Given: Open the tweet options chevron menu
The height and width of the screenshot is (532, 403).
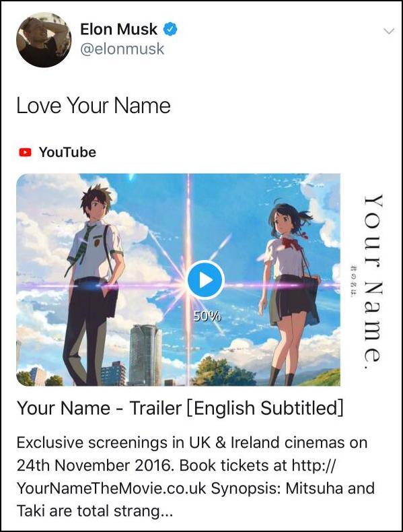Looking at the screenshot, I should [389, 31].
